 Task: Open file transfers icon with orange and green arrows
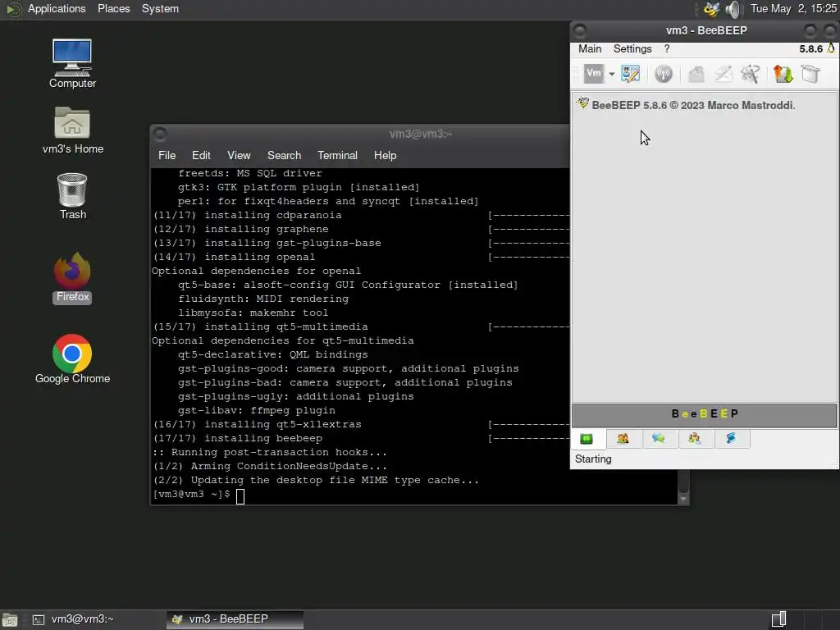tap(783, 73)
